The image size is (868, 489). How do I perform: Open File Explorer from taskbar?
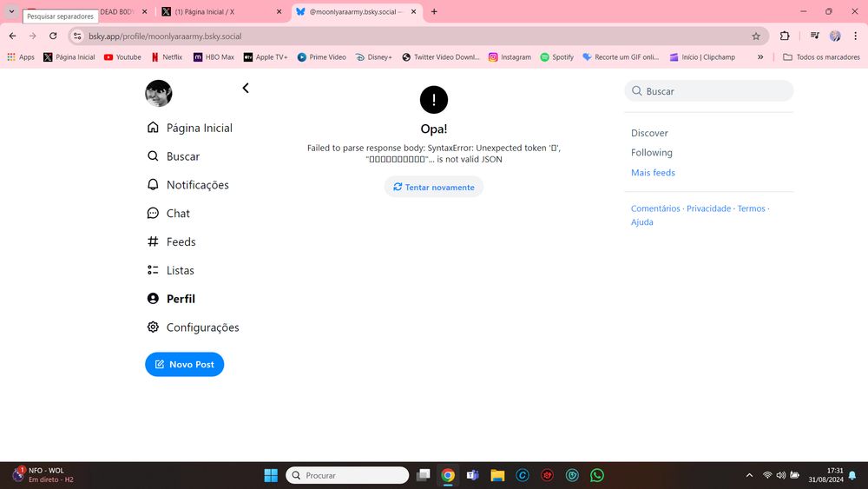click(497, 475)
